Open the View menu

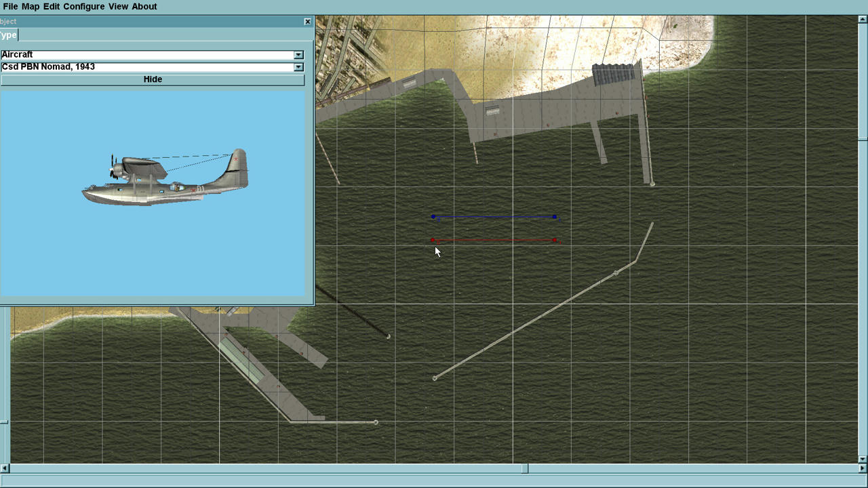pyautogui.click(x=118, y=6)
